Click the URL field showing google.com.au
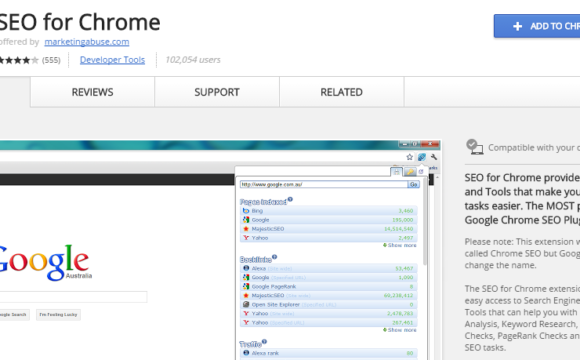580x360 pixels. coord(324,184)
